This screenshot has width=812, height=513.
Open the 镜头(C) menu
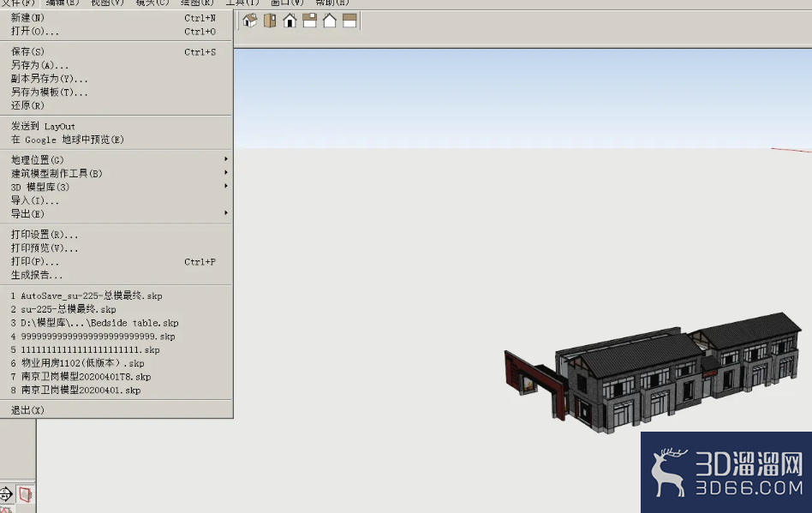152,3
